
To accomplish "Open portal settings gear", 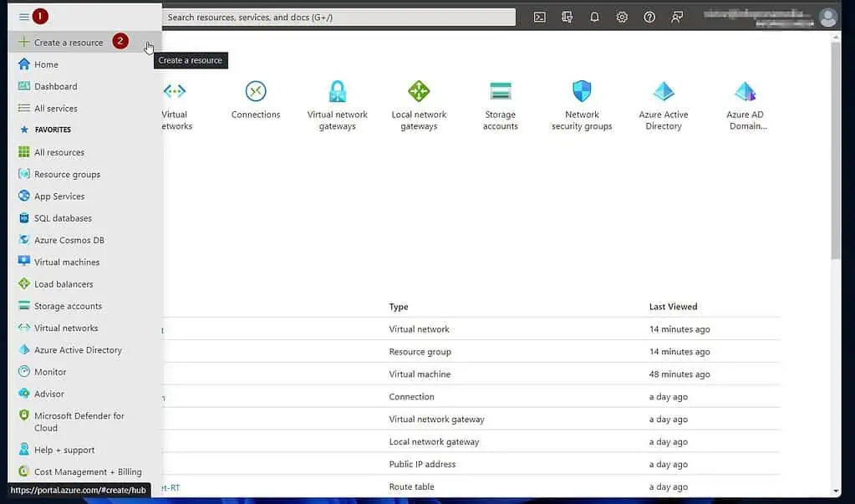I will coord(622,17).
